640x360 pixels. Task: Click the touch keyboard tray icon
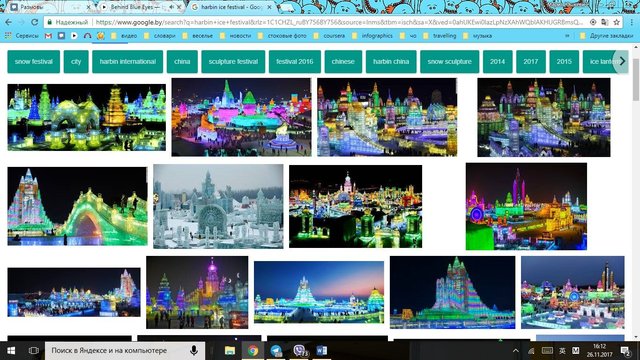click(x=547, y=351)
